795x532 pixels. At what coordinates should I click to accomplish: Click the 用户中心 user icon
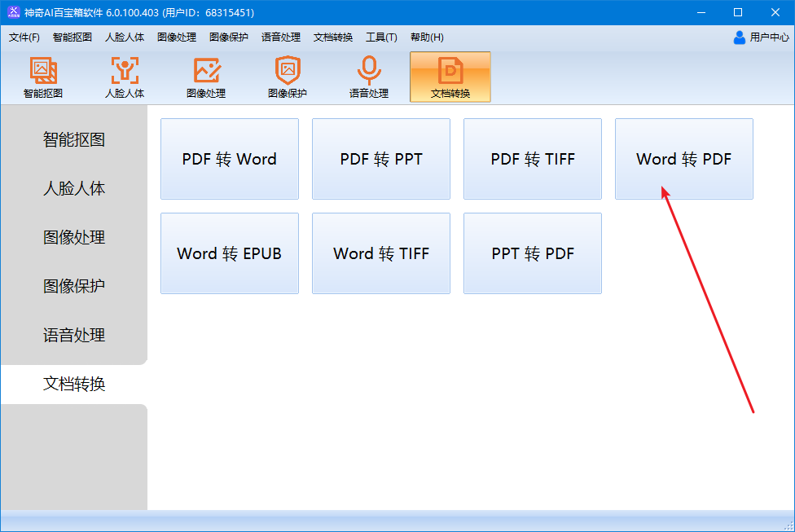(x=740, y=37)
